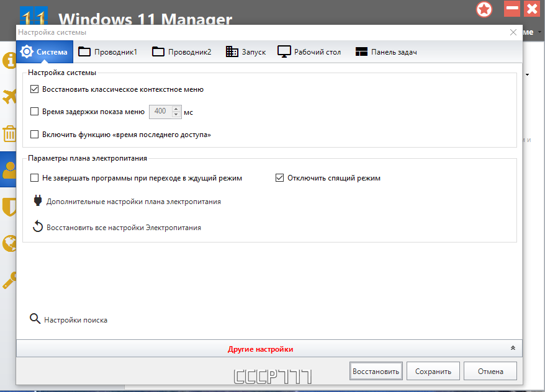Switch to the Проводник2 tab
The width and height of the screenshot is (545, 392).
click(182, 51)
